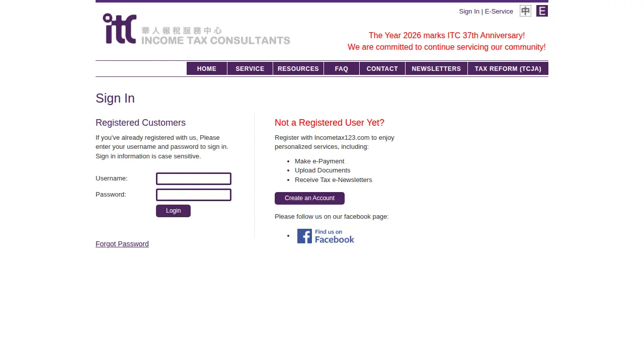Click the anniversary announcement text
The image size is (644, 362).
pyautogui.click(x=447, y=41)
